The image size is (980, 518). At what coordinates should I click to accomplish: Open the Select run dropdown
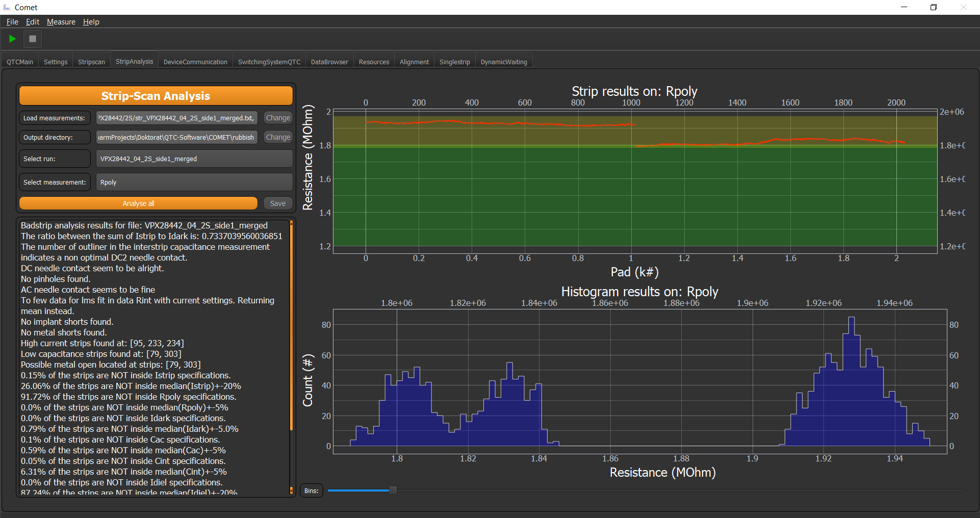pos(194,159)
